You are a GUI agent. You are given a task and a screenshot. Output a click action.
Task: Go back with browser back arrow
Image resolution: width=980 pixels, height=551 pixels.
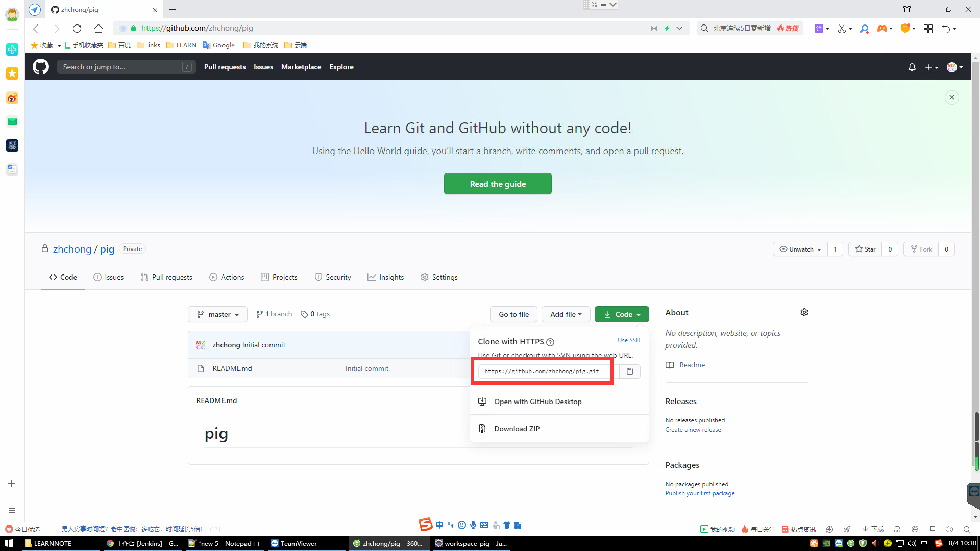(36, 28)
